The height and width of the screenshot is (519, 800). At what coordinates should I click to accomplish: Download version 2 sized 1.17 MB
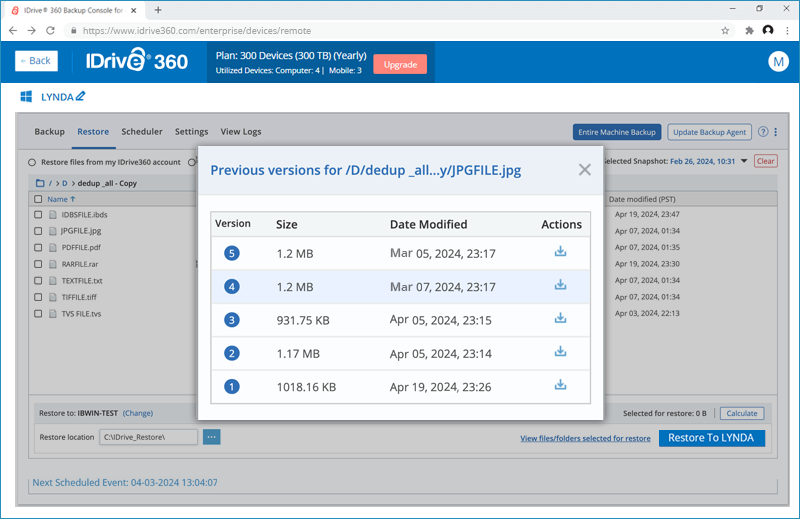pyautogui.click(x=560, y=352)
